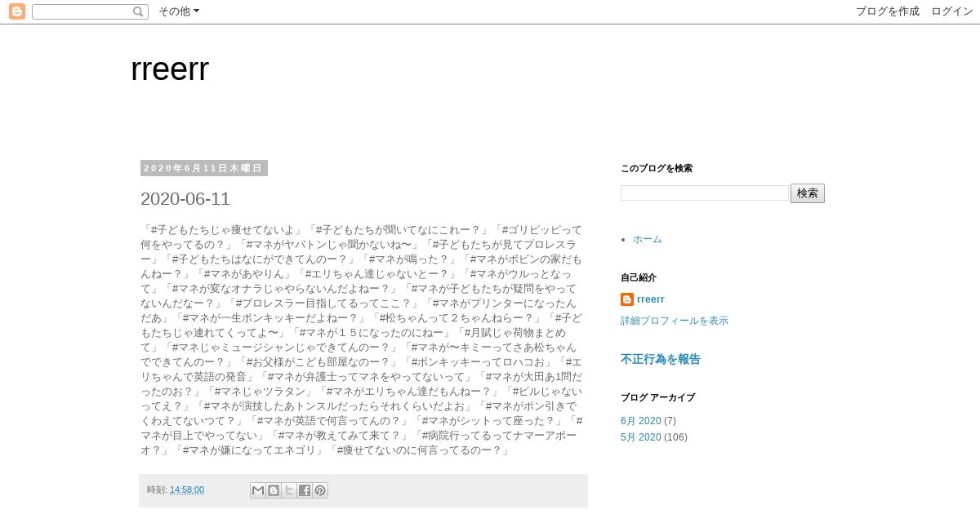Click the ログイン link

pyautogui.click(x=952, y=11)
